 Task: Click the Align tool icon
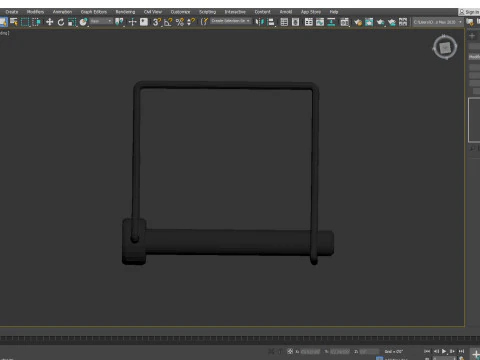[x=271, y=22]
